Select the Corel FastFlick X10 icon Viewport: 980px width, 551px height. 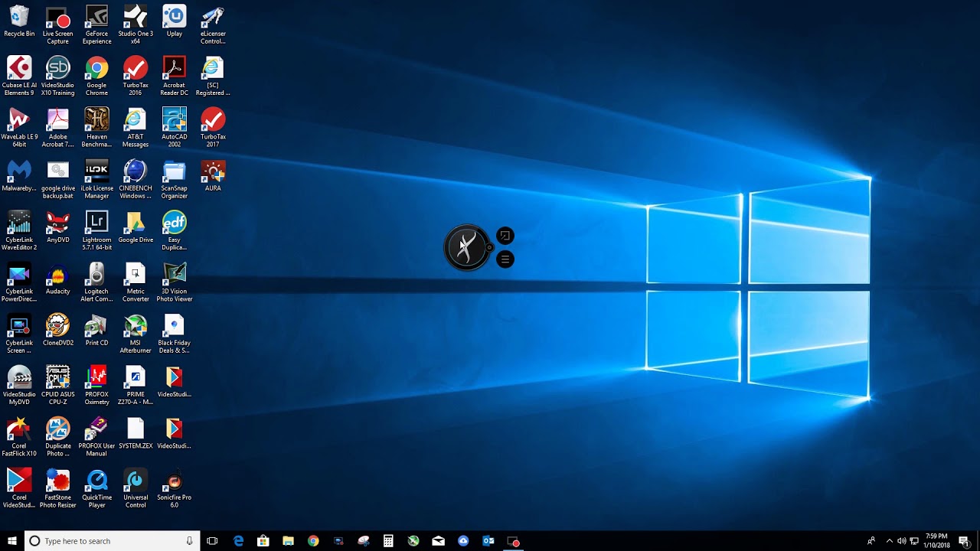point(19,437)
